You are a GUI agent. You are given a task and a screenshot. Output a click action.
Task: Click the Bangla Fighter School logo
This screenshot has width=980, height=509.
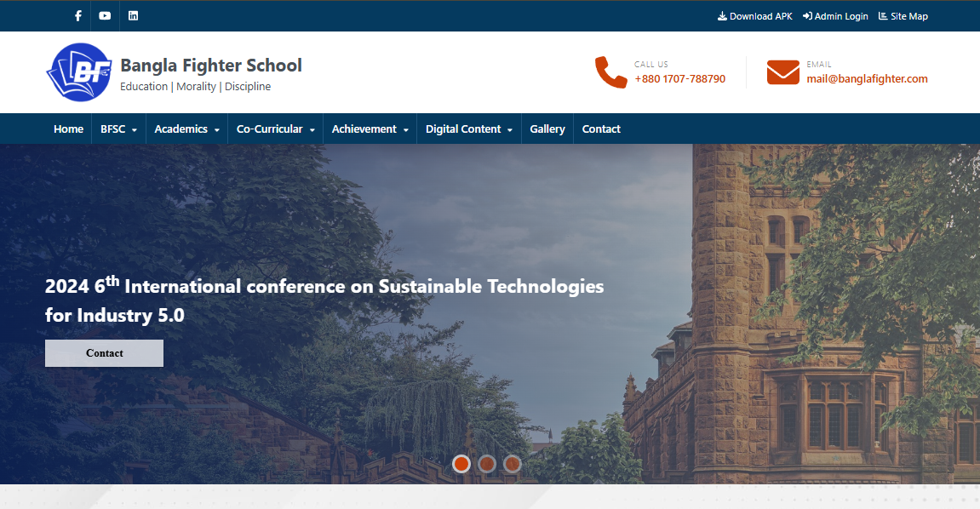tap(79, 71)
